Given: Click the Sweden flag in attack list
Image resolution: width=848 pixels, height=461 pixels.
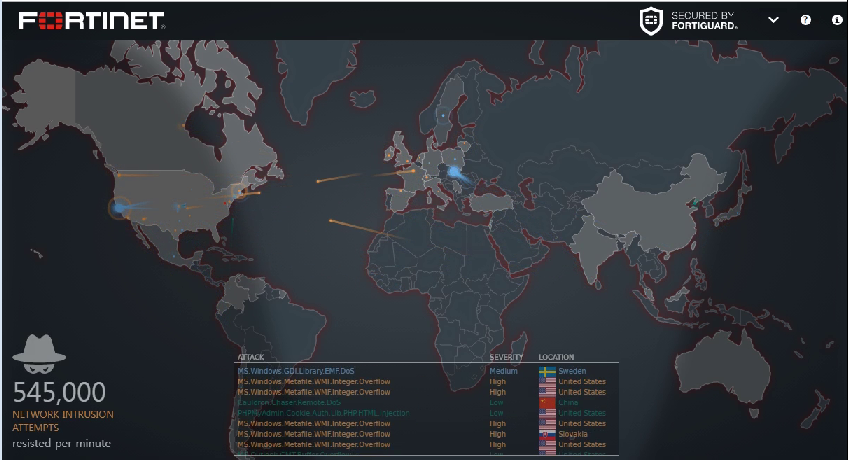Looking at the screenshot, I should [x=547, y=371].
